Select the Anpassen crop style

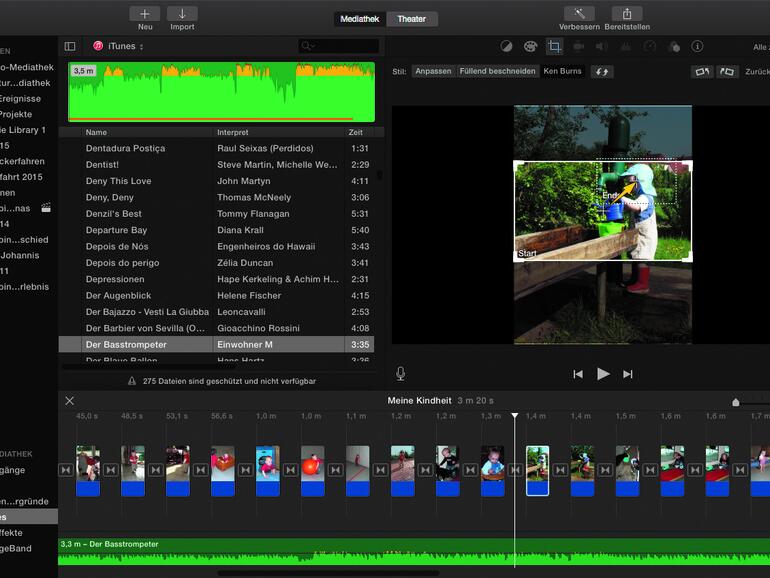pyautogui.click(x=433, y=72)
